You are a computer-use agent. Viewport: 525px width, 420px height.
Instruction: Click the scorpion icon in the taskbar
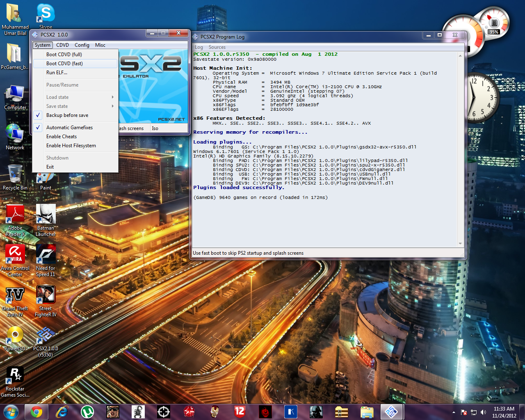pyautogui.click(x=138, y=411)
